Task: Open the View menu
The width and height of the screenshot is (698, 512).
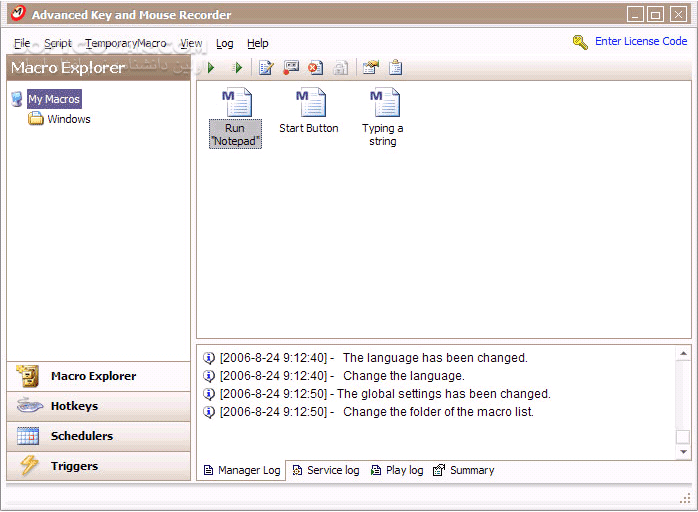Action: click(x=191, y=43)
